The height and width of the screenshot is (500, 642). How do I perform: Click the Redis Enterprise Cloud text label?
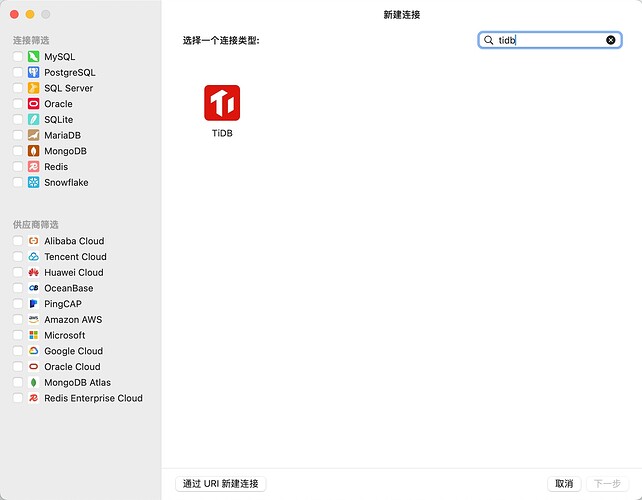(x=93, y=398)
